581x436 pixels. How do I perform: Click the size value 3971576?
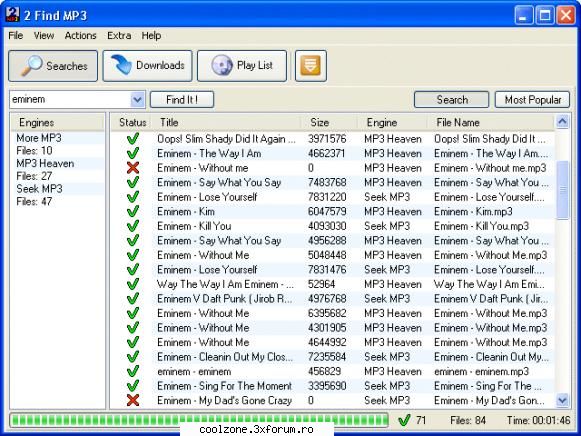point(327,139)
